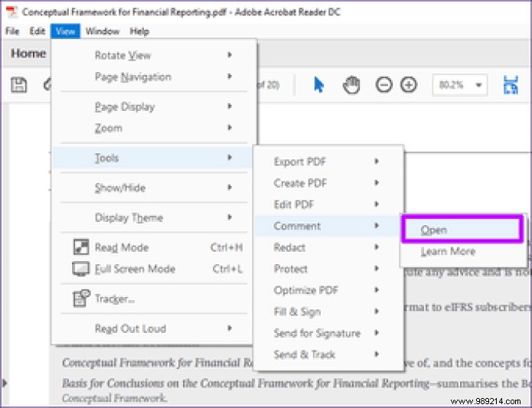The height and width of the screenshot is (408, 532).
Task: Click the Zoom in plus icon
Action: pos(409,85)
